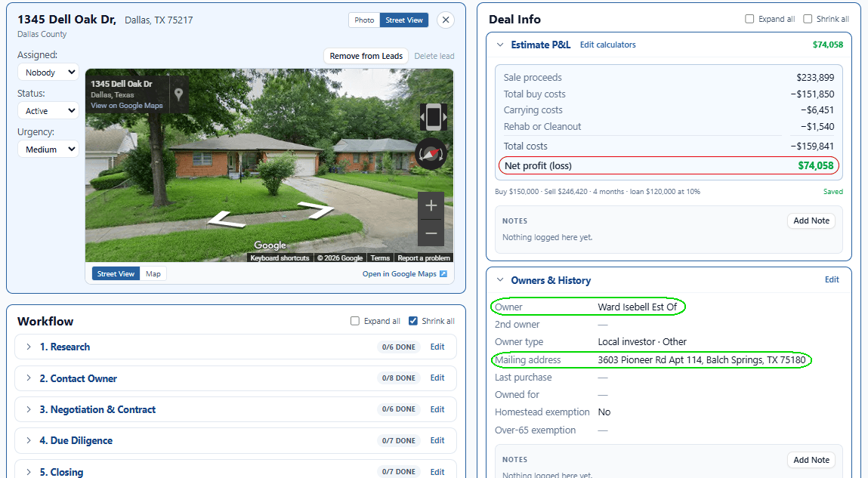
Task: Add Note in Estimate P&L notes
Action: (x=811, y=220)
